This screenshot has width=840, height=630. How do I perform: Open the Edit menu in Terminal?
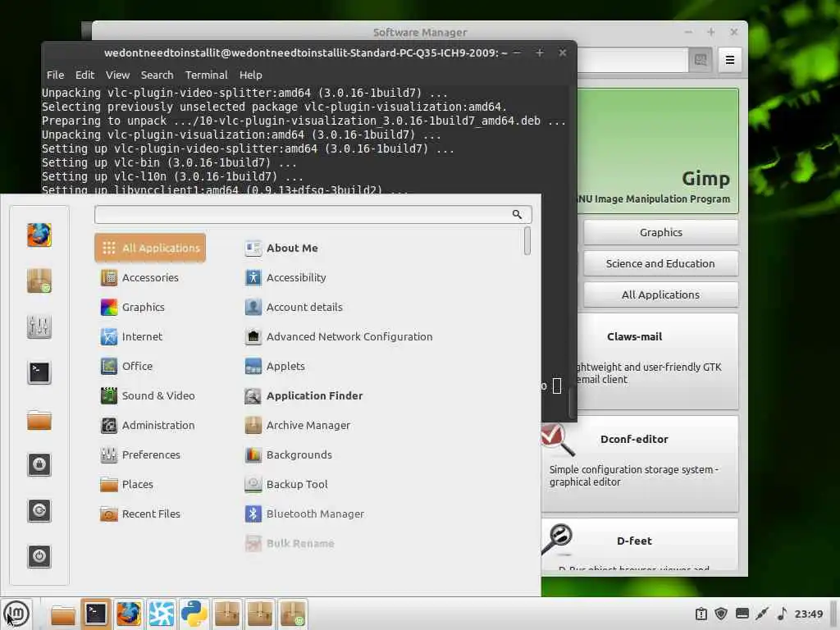(x=84, y=75)
